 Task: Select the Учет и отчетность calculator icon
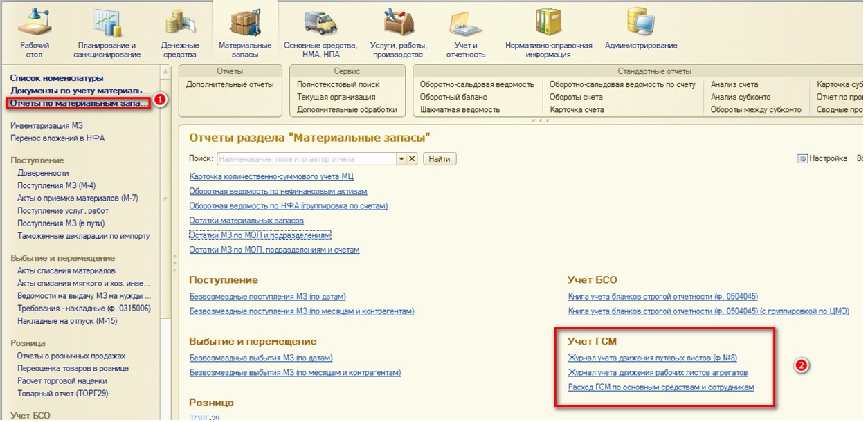(465, 21)
